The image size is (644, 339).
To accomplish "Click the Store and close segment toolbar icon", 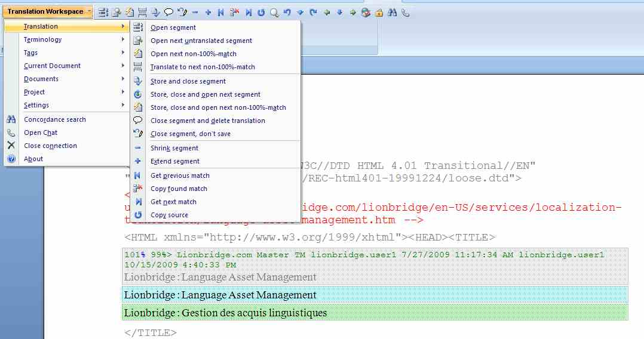I will coord(156,13).
